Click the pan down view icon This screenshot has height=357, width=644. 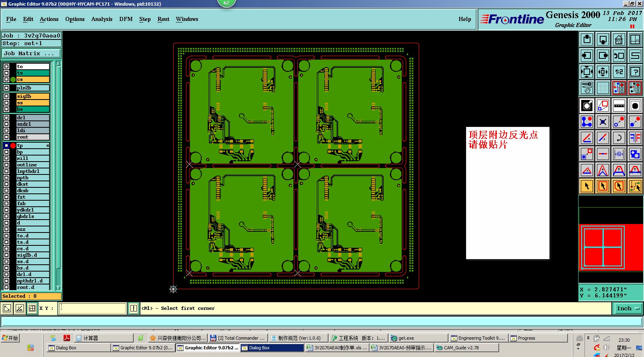(x=603, y=39)
